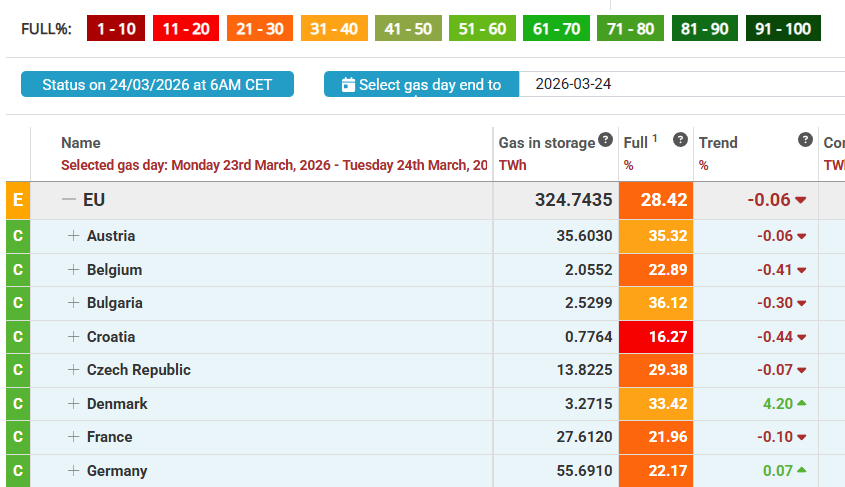Expand the Germany row
845x487 pixels.
click(x=73, y=470)
